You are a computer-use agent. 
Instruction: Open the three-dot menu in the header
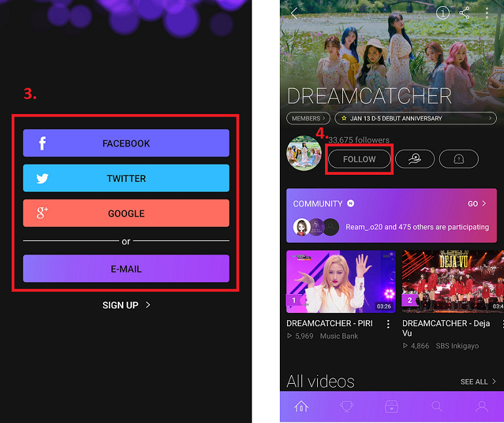[487, 13]
